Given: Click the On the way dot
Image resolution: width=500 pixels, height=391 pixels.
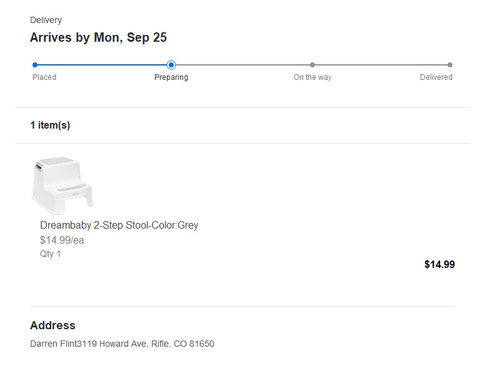Looking at the screenshot, I should (312, 65).
